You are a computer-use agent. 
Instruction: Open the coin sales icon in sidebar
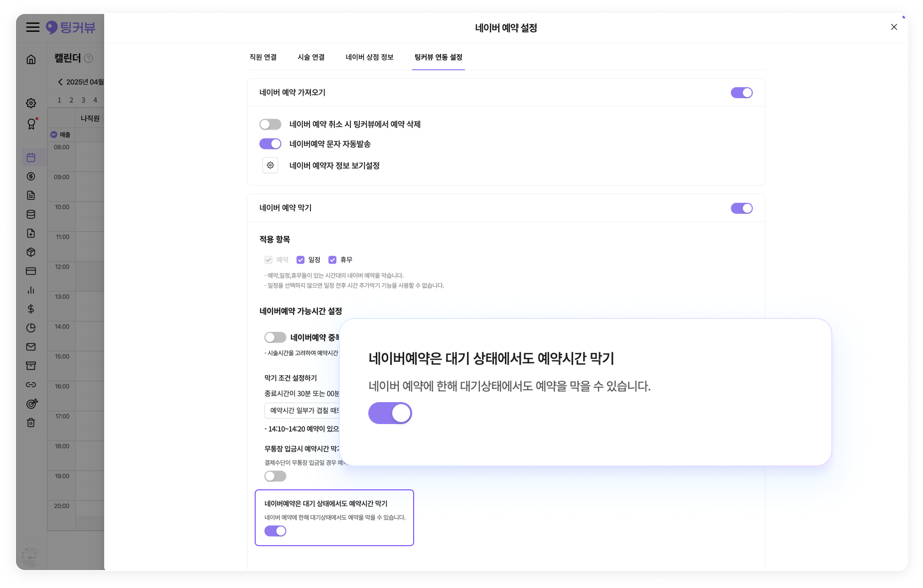pyautogui.click(x=31, y=176)
